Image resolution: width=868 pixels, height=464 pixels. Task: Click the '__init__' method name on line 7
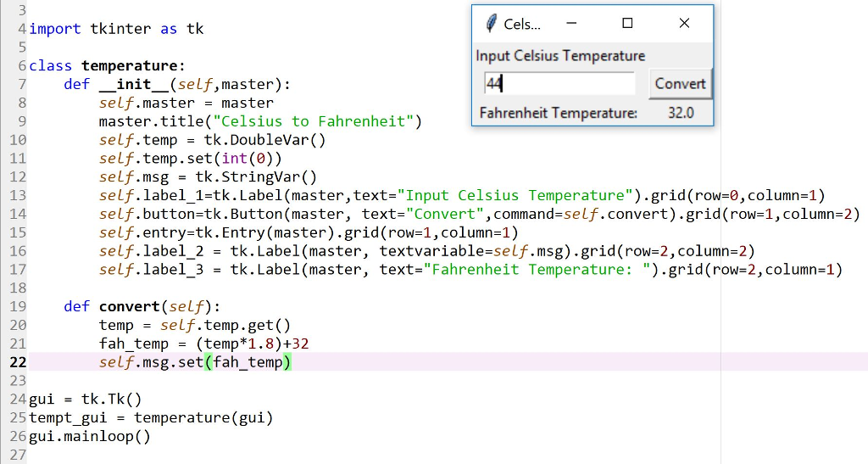point(134,84)
